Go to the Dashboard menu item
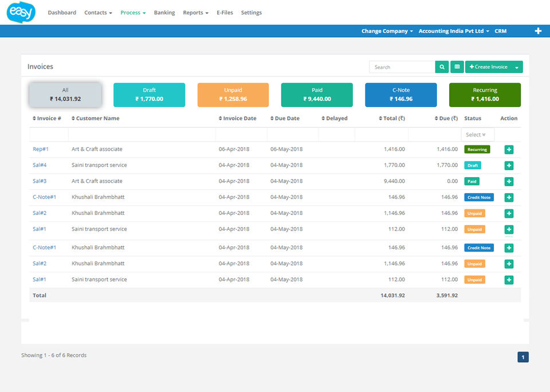Image resolution: width=550 pixels, height=392 pixels. coord(62,13)
